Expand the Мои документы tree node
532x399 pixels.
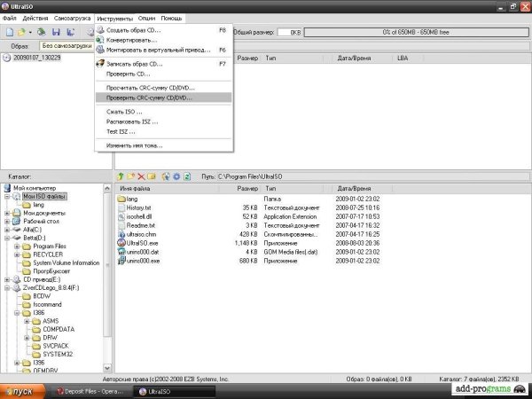point(7,213)
